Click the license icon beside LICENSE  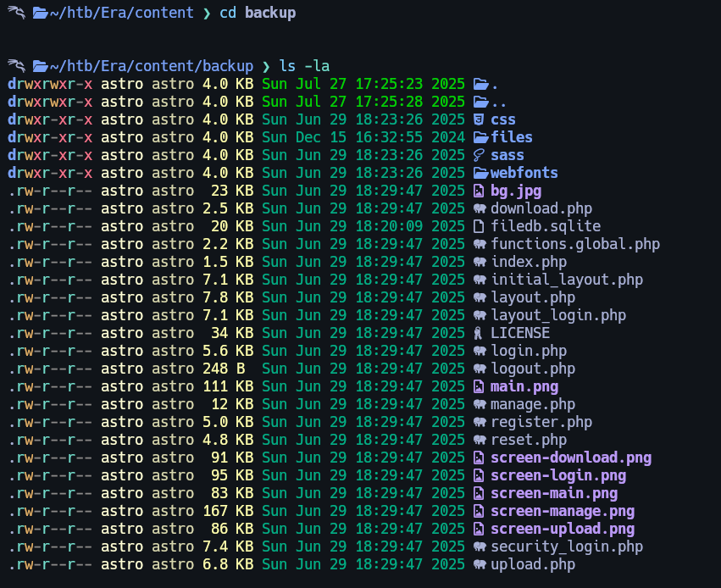478,334
